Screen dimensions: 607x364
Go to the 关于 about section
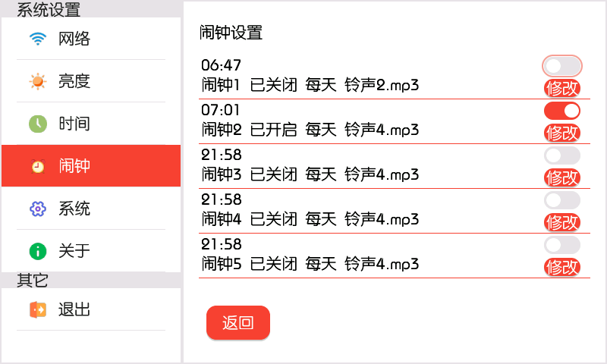[91, 251]
